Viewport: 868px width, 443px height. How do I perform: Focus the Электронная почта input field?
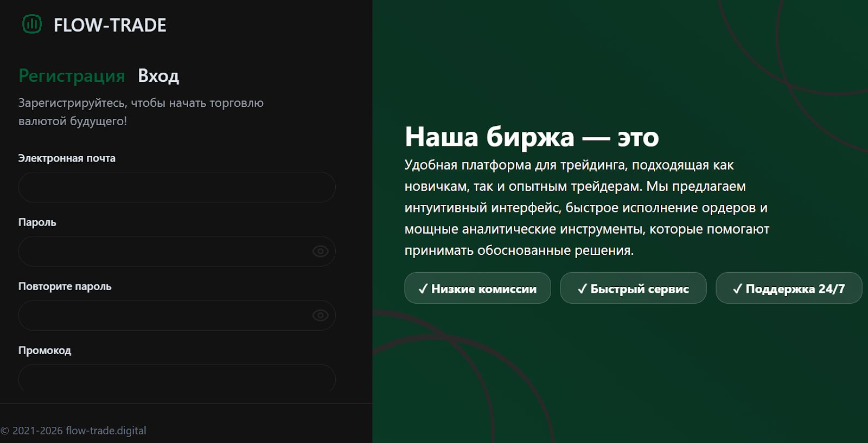point(177,187)
